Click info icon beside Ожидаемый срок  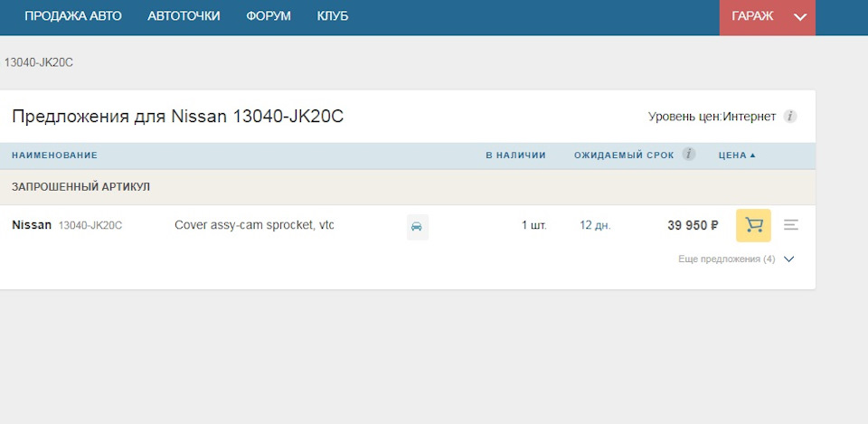pos(689,155)
